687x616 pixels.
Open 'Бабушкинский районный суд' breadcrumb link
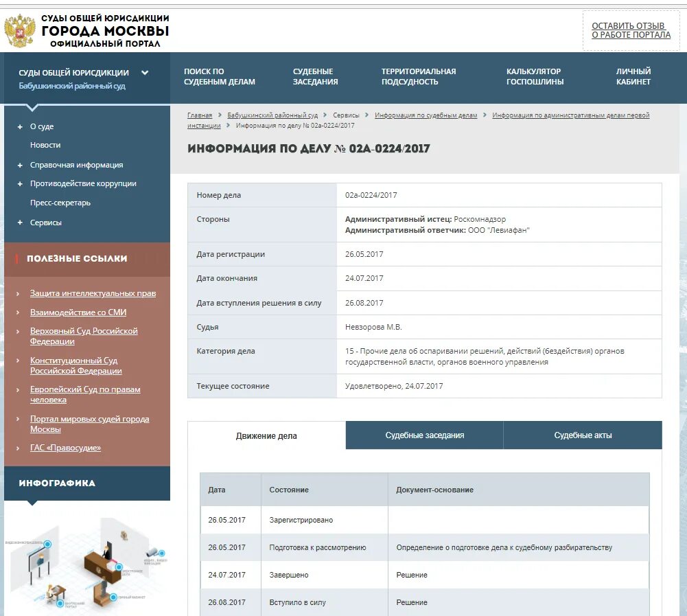pyautogui.click(x=272, y=115)
